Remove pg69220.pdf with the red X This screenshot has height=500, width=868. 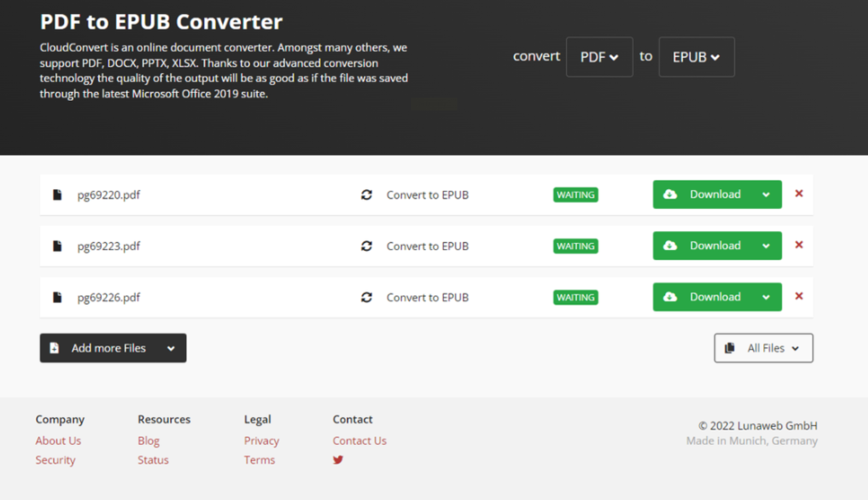(799, 194)
